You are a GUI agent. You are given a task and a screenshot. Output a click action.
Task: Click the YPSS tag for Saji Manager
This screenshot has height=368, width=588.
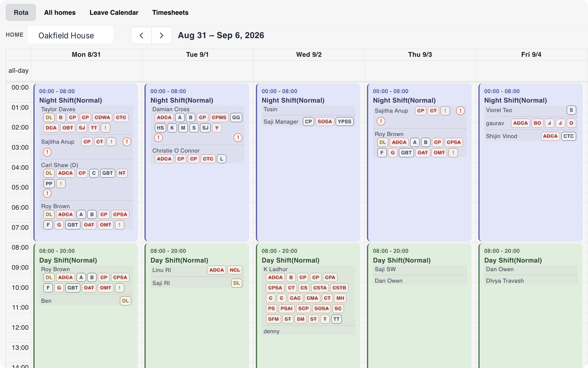[345, 122]
